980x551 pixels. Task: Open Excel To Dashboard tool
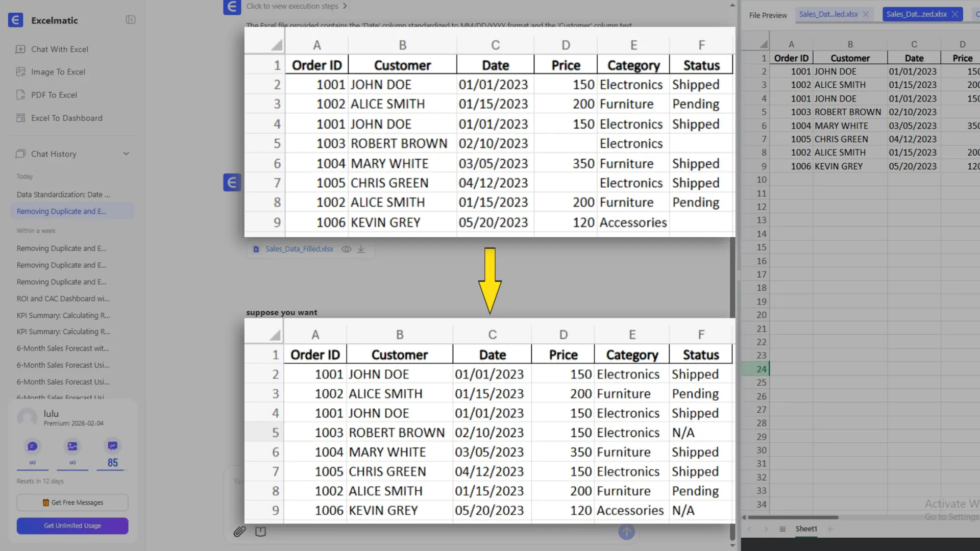[66, 118]
